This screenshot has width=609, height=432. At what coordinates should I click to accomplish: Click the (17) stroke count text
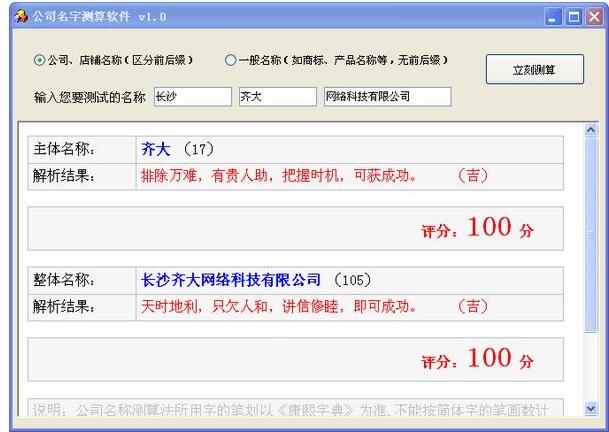tap(198, 149)
